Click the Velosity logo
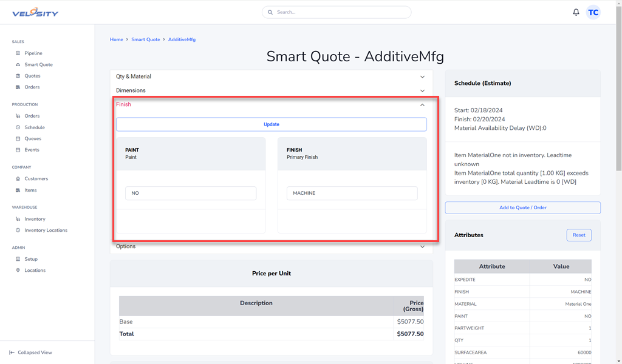This screenshot has height=364, width=622. pyautogui.click(x=35, y=12)
